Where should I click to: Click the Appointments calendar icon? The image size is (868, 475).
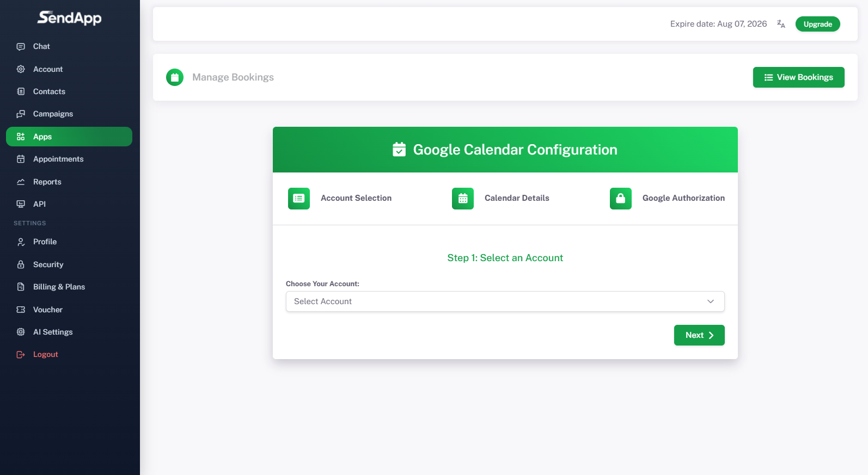pyautogui.click(x=21, y=159)
